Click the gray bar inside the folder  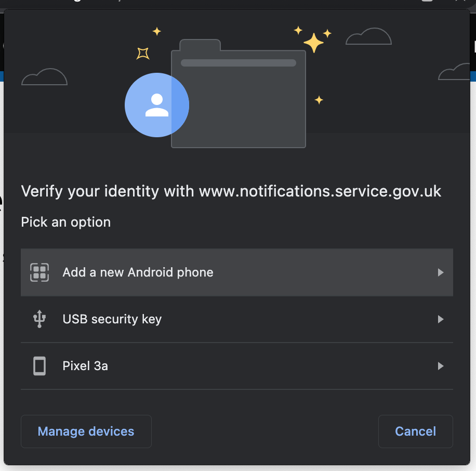(239, 63)
